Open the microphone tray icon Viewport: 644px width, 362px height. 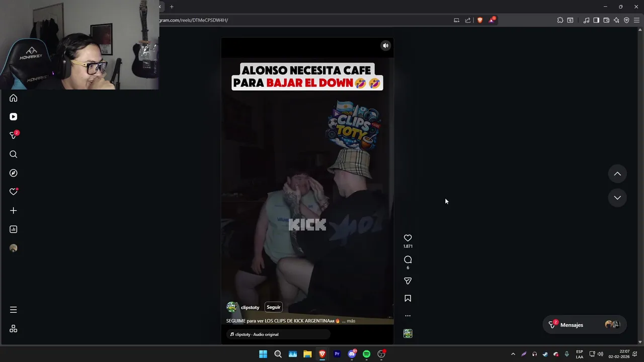tap(567, 354)
